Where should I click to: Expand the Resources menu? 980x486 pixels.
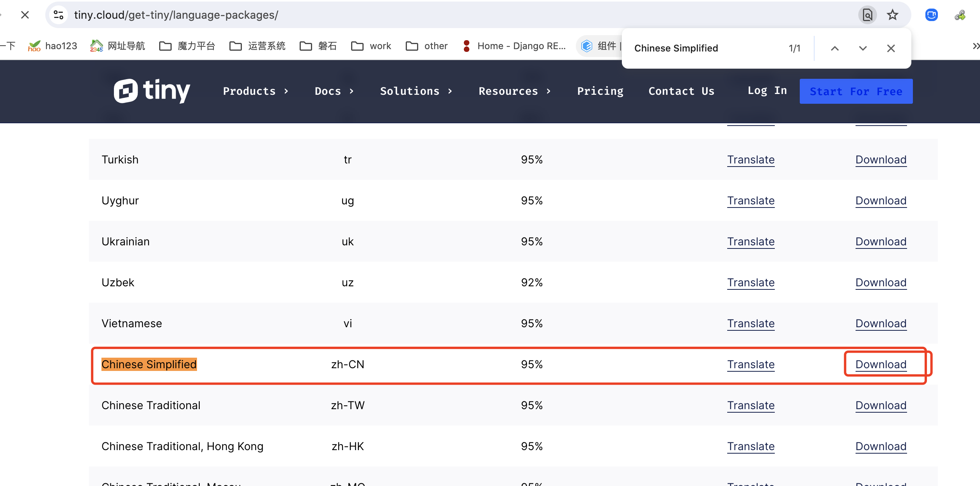click(x=514, y=91)
